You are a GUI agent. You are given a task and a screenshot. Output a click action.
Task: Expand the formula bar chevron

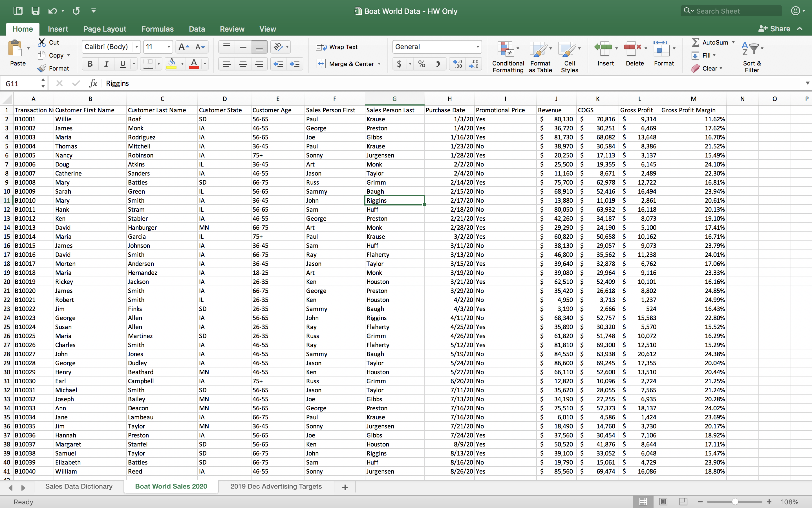tap(807, 83)
